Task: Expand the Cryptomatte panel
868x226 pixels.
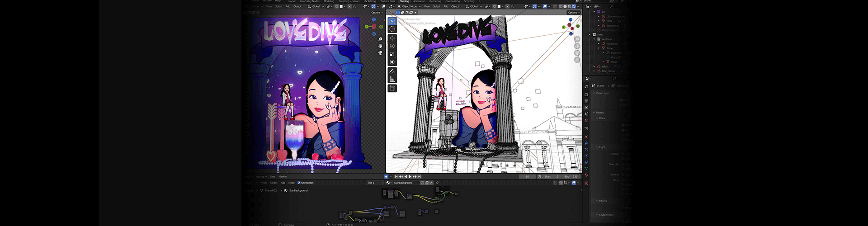Action: click(605, 215)
